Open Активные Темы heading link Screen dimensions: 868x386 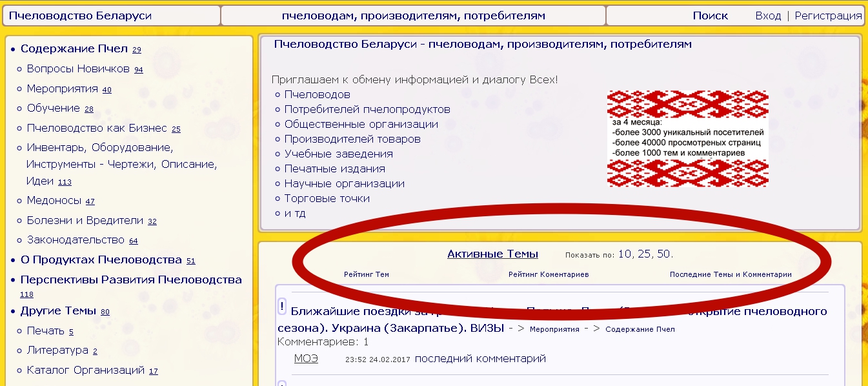tap(492, 254)
